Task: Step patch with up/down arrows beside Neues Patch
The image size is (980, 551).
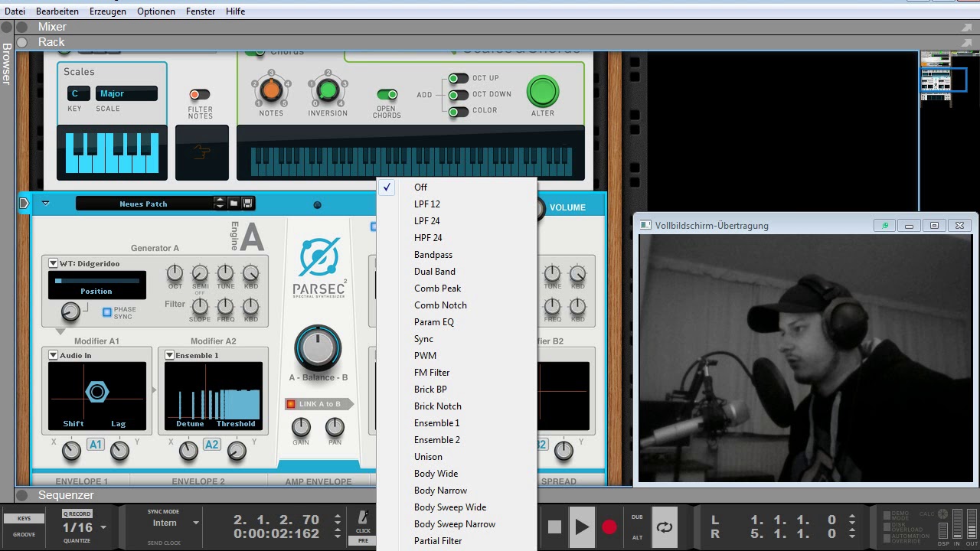Action: pos(220,204)
